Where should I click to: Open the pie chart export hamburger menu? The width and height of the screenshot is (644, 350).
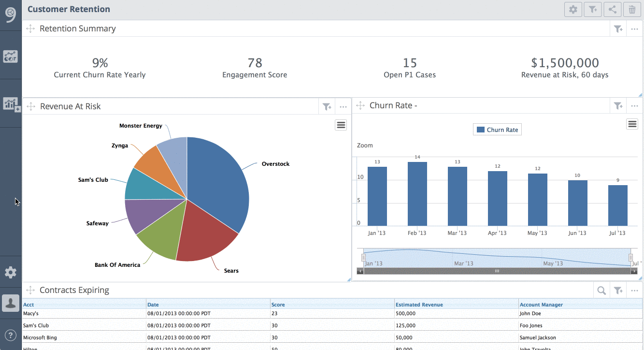pyautogui.click(x=341, y=125)
